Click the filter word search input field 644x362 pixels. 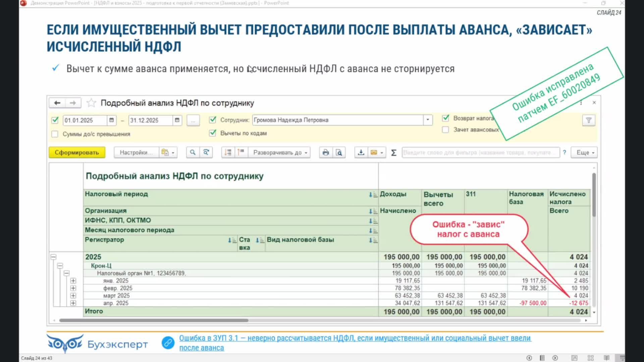coord(480,153)
